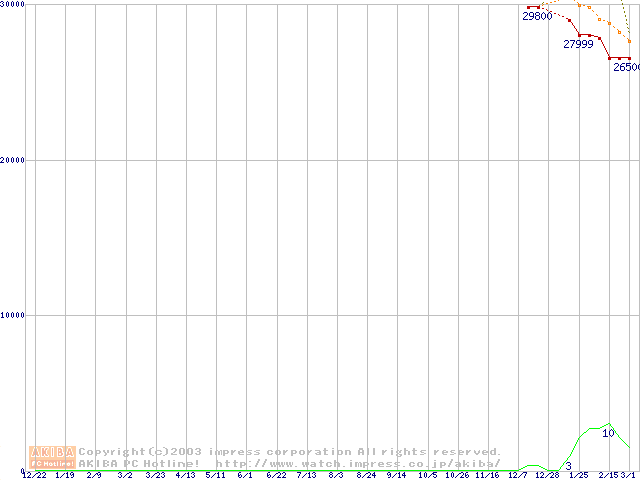The width and height of the screenshot is (640, 480).
Task: Click the green line label 3
Action: [568, 466]
